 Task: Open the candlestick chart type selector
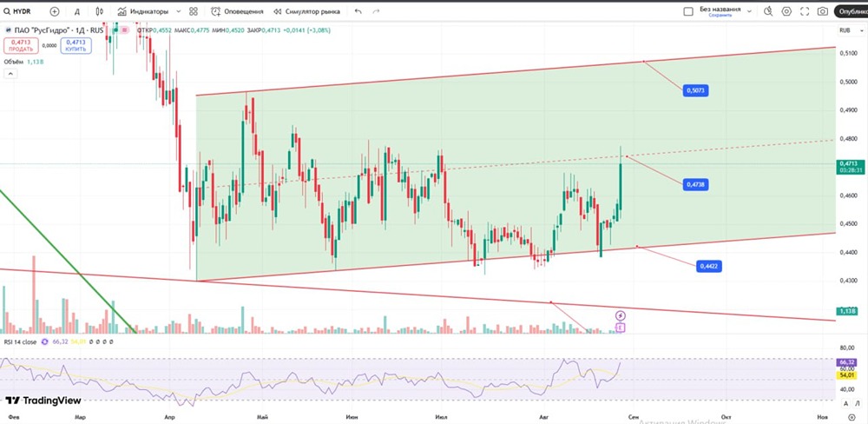[100, 11]
